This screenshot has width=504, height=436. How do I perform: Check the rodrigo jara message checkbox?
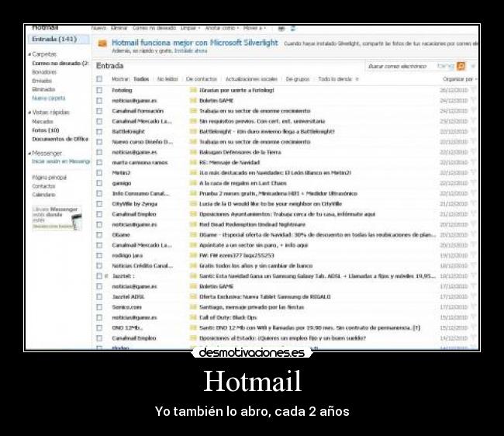coord(99,255)
